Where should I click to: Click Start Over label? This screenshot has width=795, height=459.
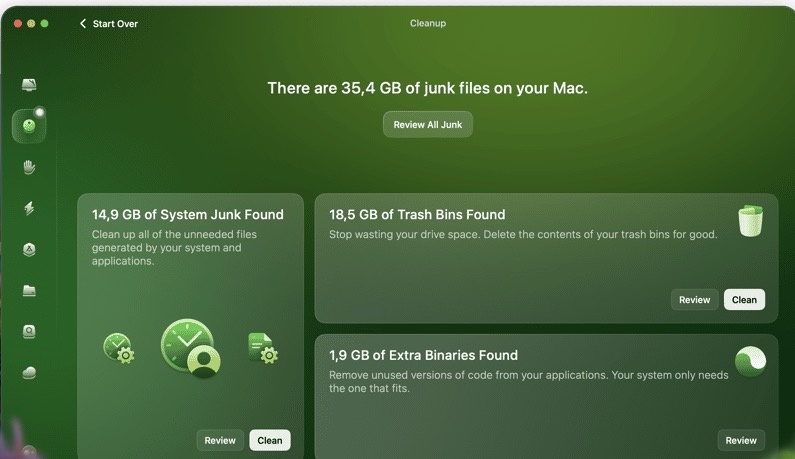(115, 24)
